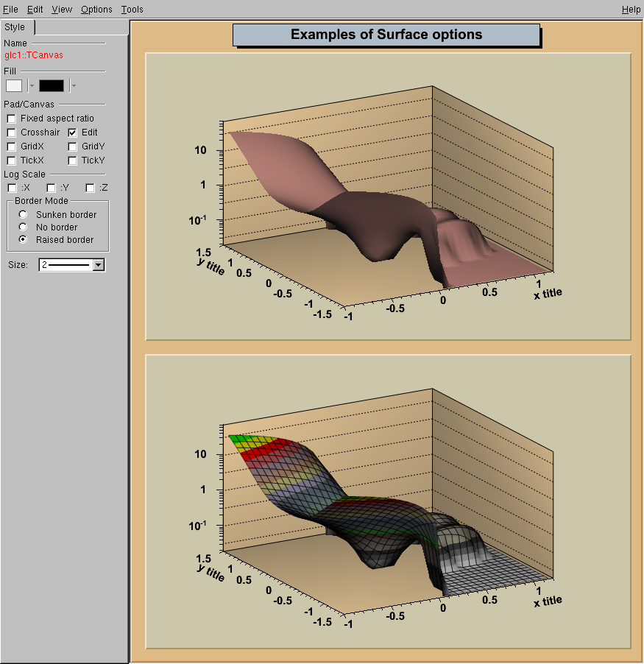
Task: Choose the No border option
Action: (23, 227)
